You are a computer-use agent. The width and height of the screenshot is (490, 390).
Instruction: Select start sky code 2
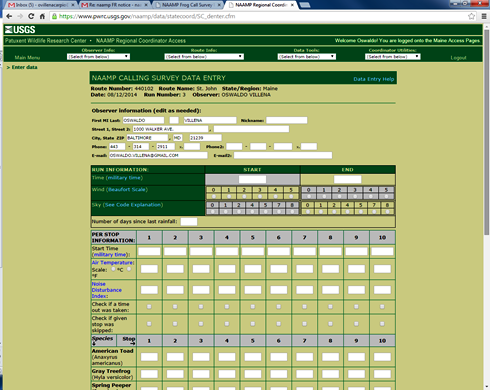(x=239, y=211)
